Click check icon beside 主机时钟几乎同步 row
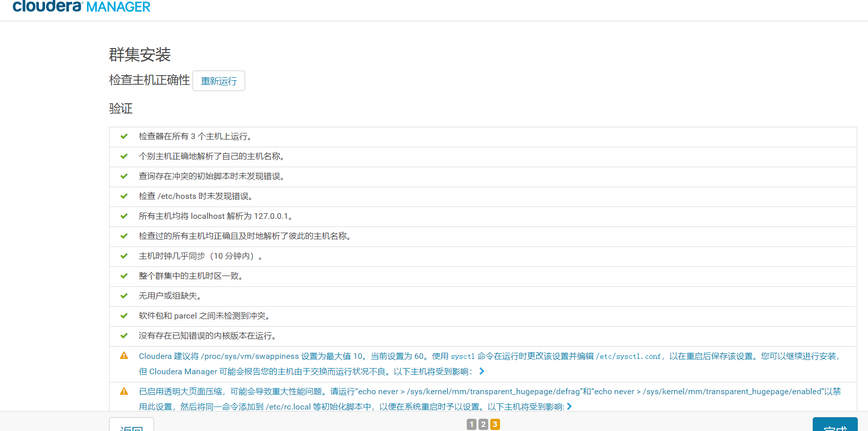Screen dimensions: 868x431 click(x=124, y=256)
